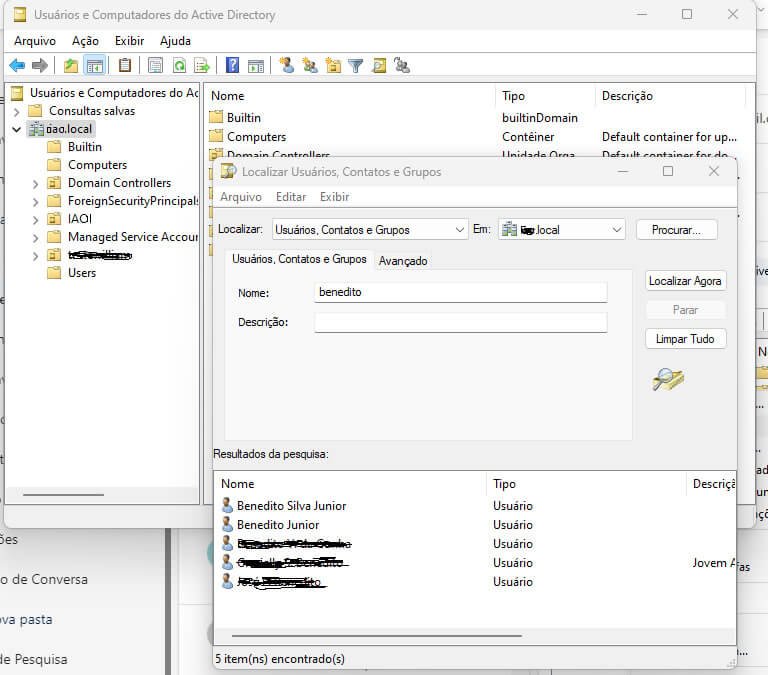This screenshot has width=768, height=675.
Task: Click the gray Forward arrow in toolbar
Action: [x=40, y=65]
